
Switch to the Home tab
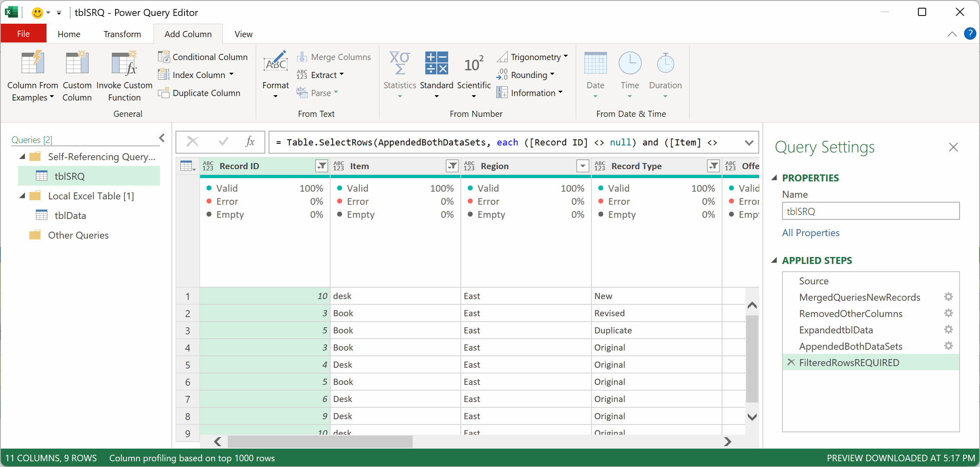[x=69, y=34]
